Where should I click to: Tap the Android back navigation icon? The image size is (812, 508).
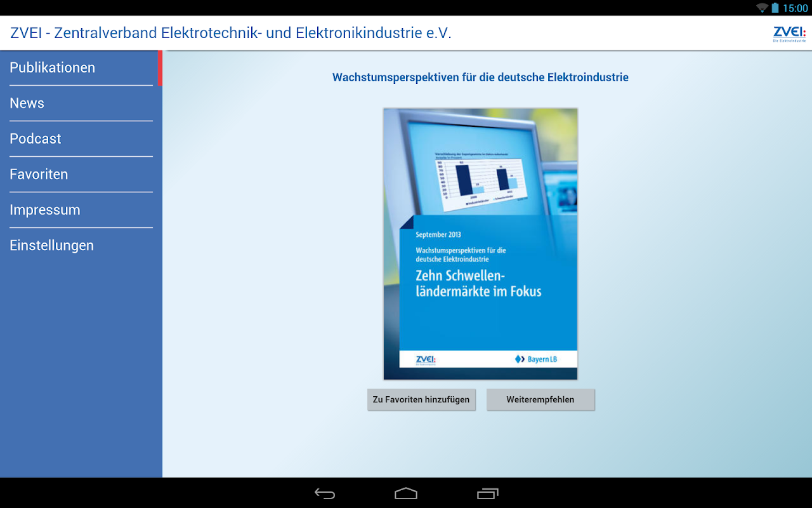pos(325,493)
